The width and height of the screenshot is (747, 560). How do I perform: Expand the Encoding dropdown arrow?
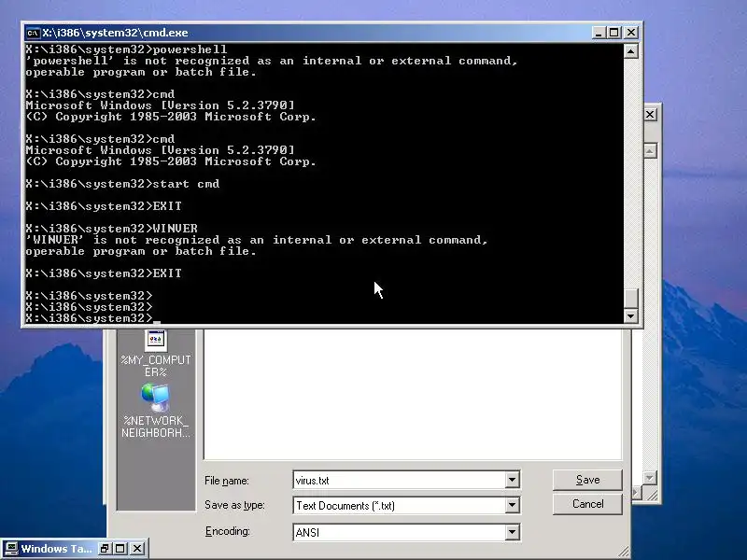(512, 532)
